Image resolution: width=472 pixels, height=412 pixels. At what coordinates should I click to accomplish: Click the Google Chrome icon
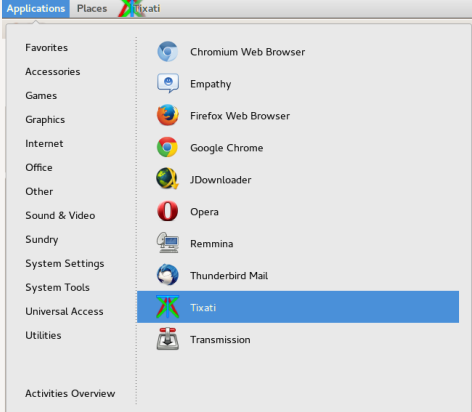point(168,147)
